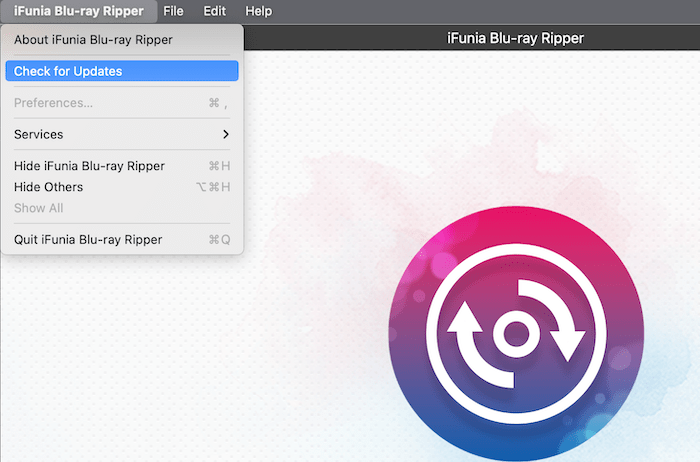
Task: Quit iFunia Blu-ray Ripper via menu
Action: tap(88, 240)
